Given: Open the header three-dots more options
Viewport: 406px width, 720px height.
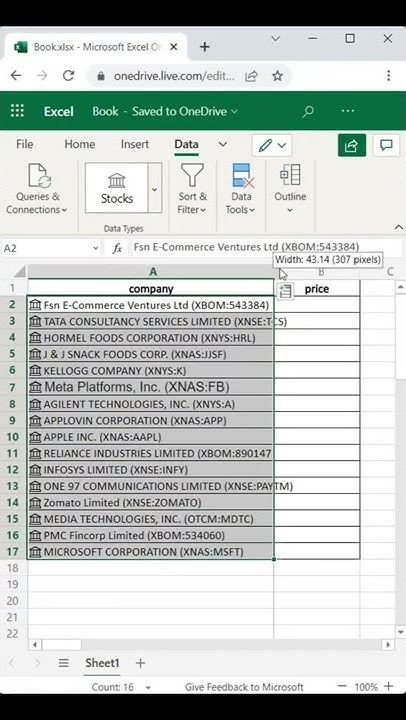Looking at the screenshot, I should coord(348,111).
